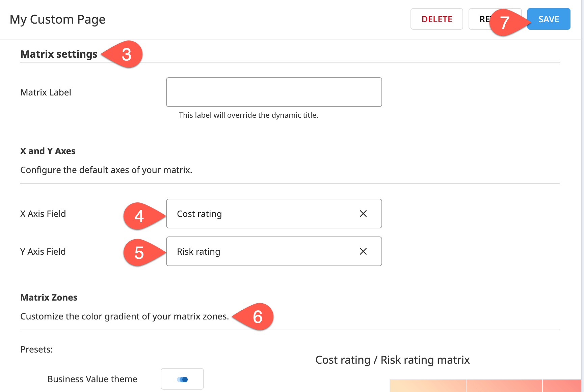Click the 'Risk rating' text in Y Axis Field
This screenshot has height=392, width=584.
[x=198, y=251]
